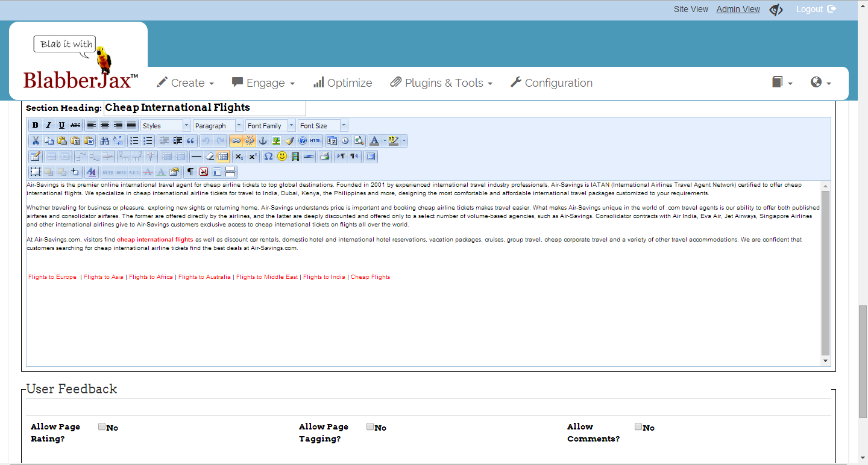This screenshot has height=465, width=868.
Task: Click the Flights to India link
Action: pos(324,277)
